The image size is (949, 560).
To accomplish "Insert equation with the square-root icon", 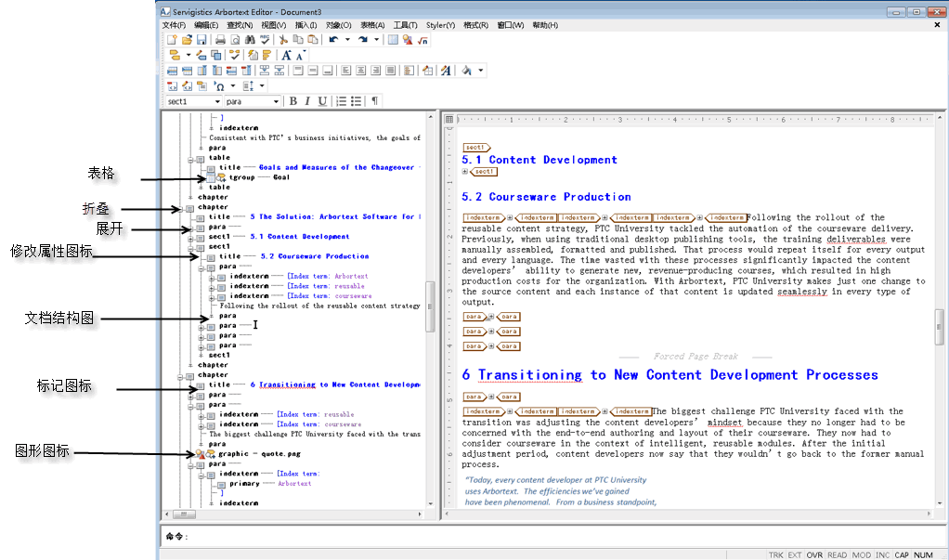I will pos(422,40).
